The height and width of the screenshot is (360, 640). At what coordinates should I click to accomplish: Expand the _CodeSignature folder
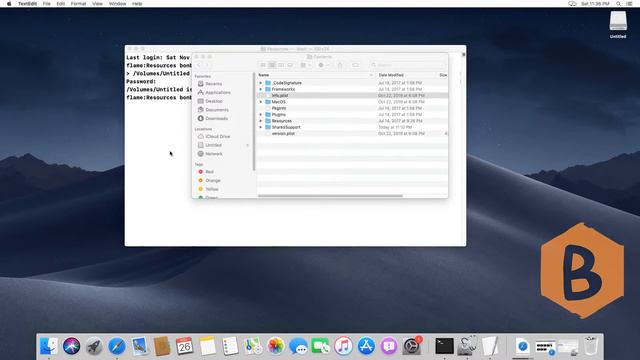click(261, 83)
